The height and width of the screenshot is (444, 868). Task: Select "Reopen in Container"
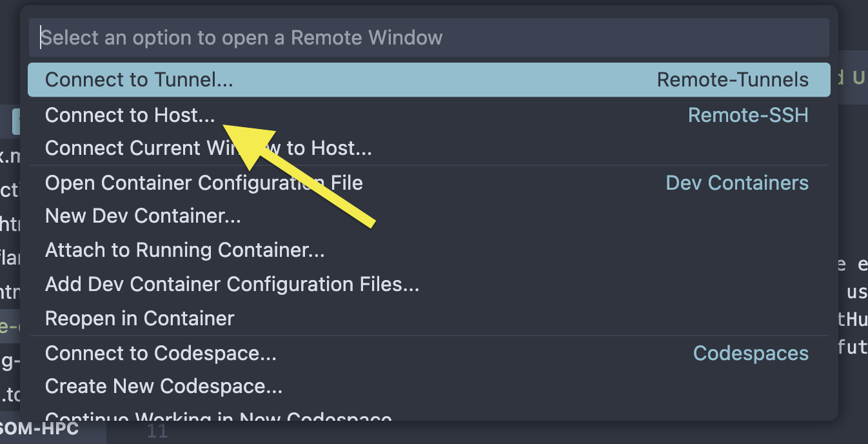139,318
